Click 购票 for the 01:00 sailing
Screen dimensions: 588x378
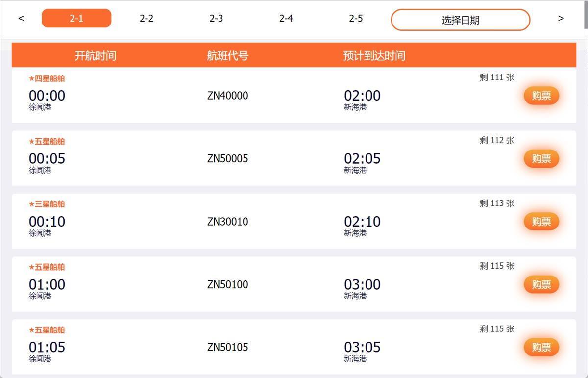coord(541,284)
